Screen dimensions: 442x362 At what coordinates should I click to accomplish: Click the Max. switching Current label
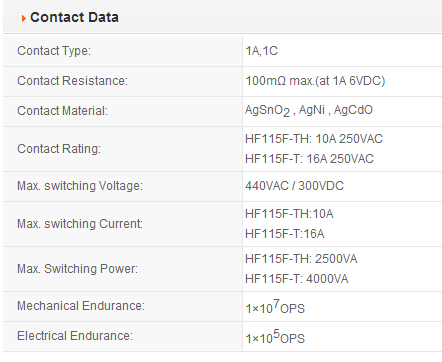[x=80, y=224]
